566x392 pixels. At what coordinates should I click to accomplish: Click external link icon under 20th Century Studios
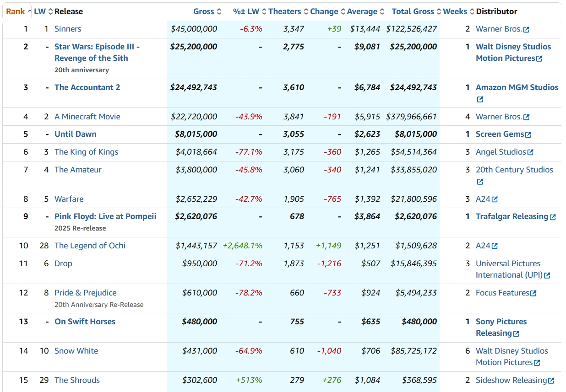pyautogui.click(x=479, y=182)
